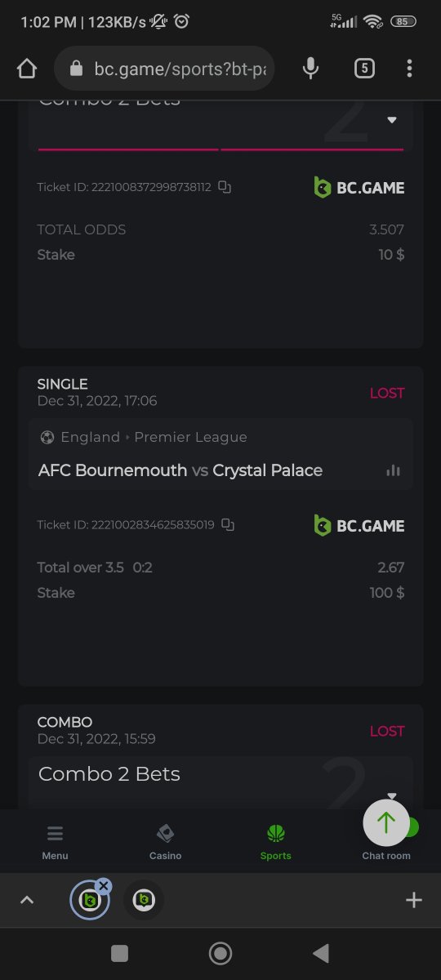Open the Chat room tab
The image size is (441, 980).
(x=386, y=849)
